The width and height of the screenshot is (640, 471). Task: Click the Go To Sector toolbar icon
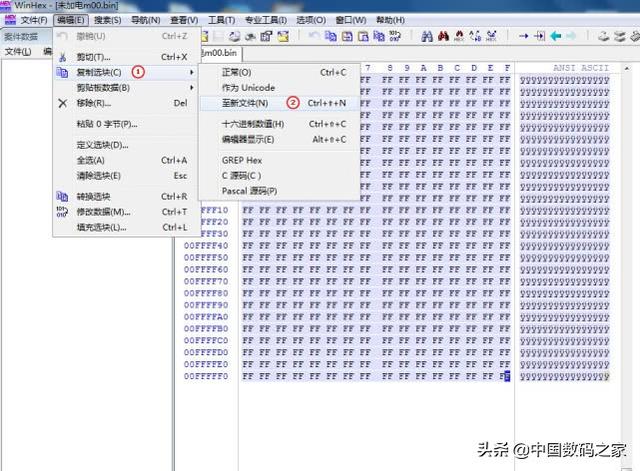tap(540, 36)
